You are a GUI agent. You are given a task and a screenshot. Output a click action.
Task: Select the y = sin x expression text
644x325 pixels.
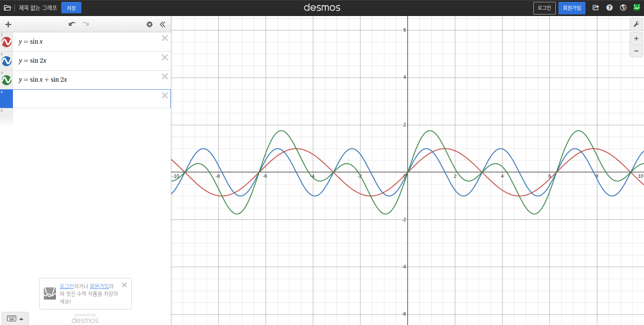31,42
